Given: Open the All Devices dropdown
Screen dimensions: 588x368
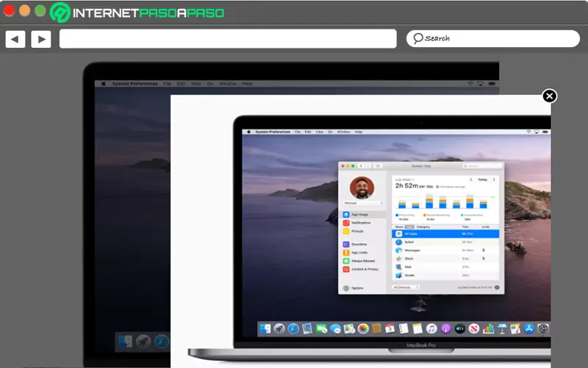Looking at the screenshot, I should coord(406,287).
